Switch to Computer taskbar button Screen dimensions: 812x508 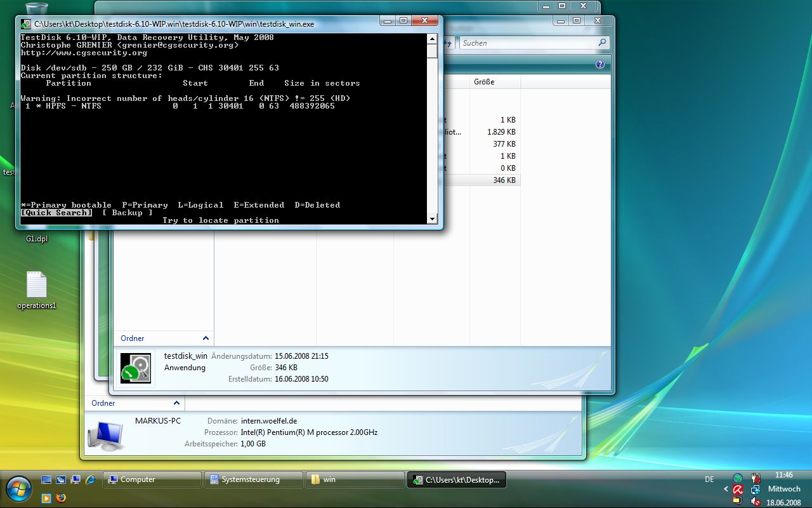[152, 479]
